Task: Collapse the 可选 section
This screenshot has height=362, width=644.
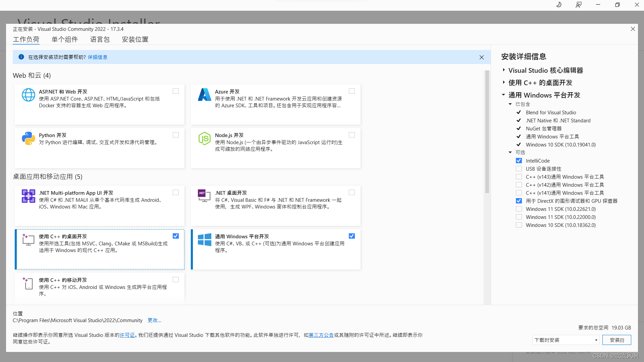Action: click(510, 153)
